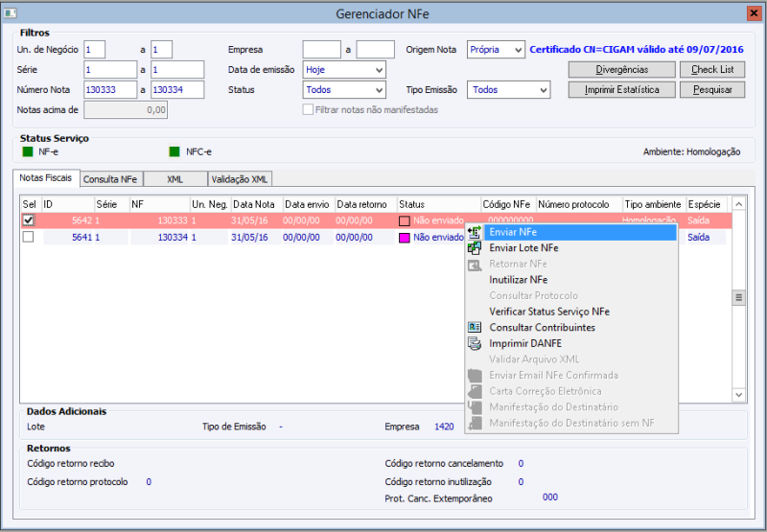Viewport: 767px width, 532px height.
Task: Click the Manifestação do Destinatário sem NF icon
Action: click(475, 423)
